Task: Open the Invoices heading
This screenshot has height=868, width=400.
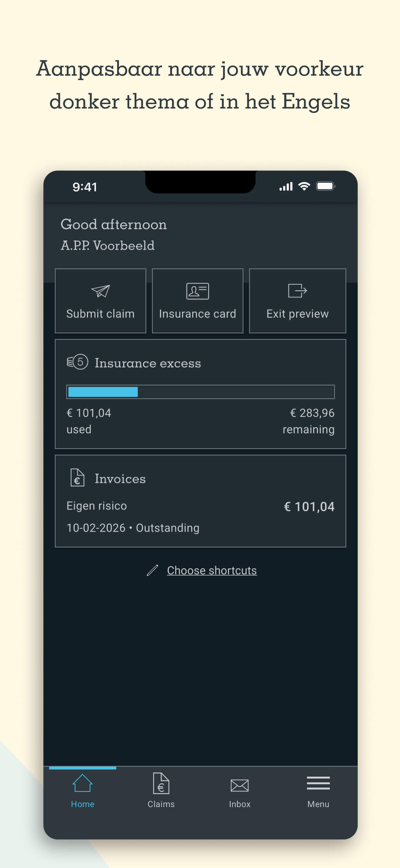Action: [x=120, y=478]
